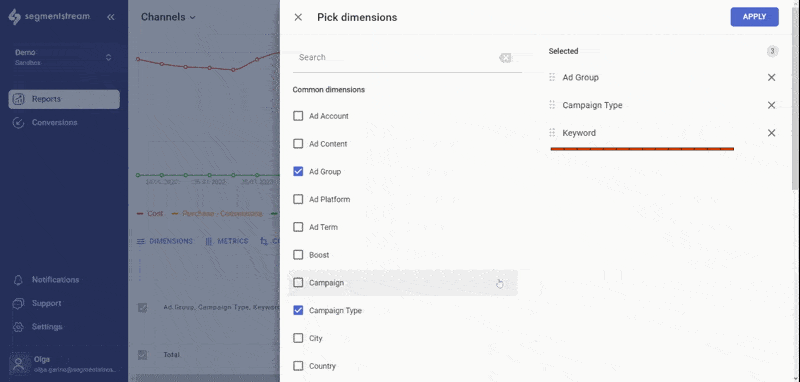Close the Pick dimensions panel
Image resolution: width=800 pixels, height=382 pixels.
click(x=298, y=17)
